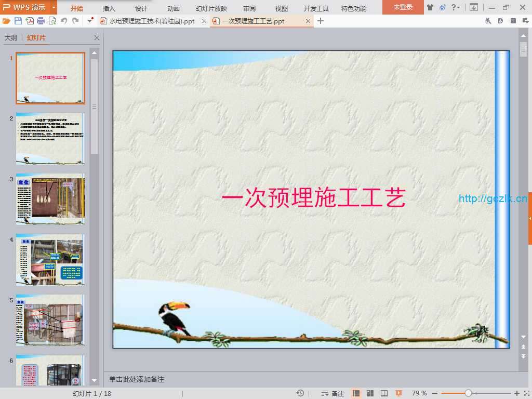Click the 未登录 login button
532x399 pixels.
(403, 7)
